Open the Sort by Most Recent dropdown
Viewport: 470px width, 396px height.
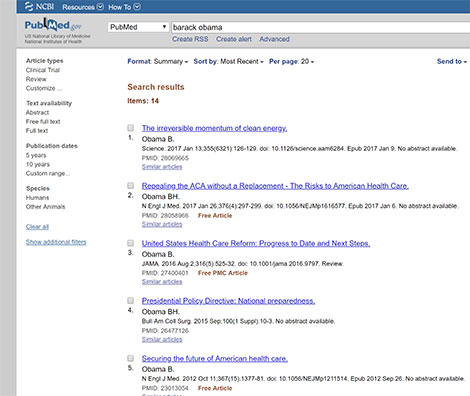[228, 61]
